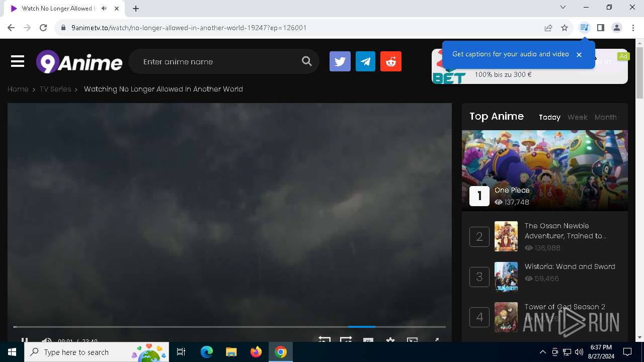Open the Chrome three-dot menu

tap(633, 28)
